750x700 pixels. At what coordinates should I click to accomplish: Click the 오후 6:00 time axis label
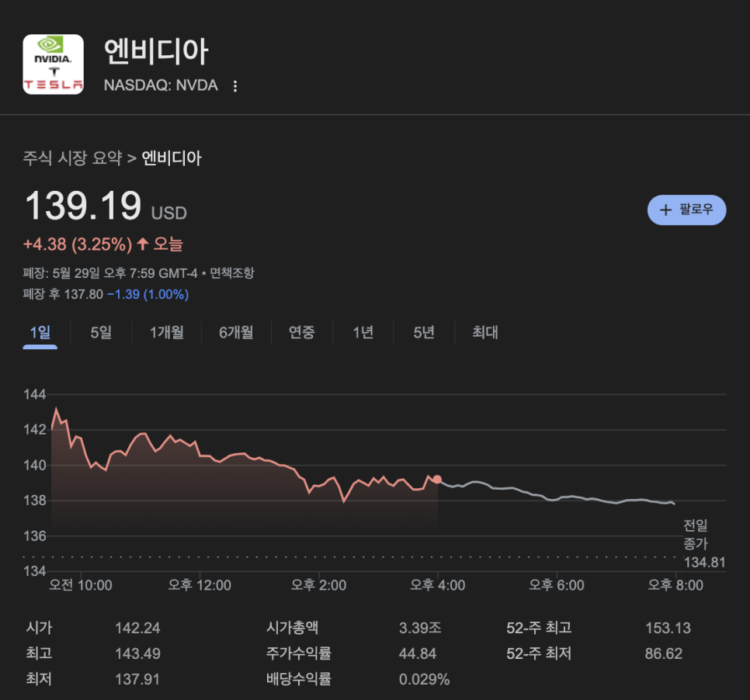[557, 585]
